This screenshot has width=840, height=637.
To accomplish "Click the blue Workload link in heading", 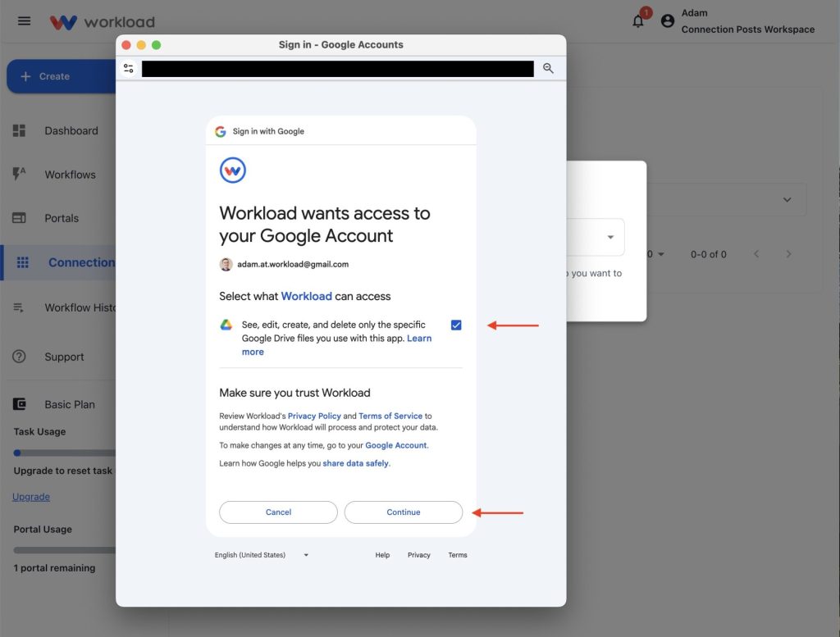I will click(307, 297).
